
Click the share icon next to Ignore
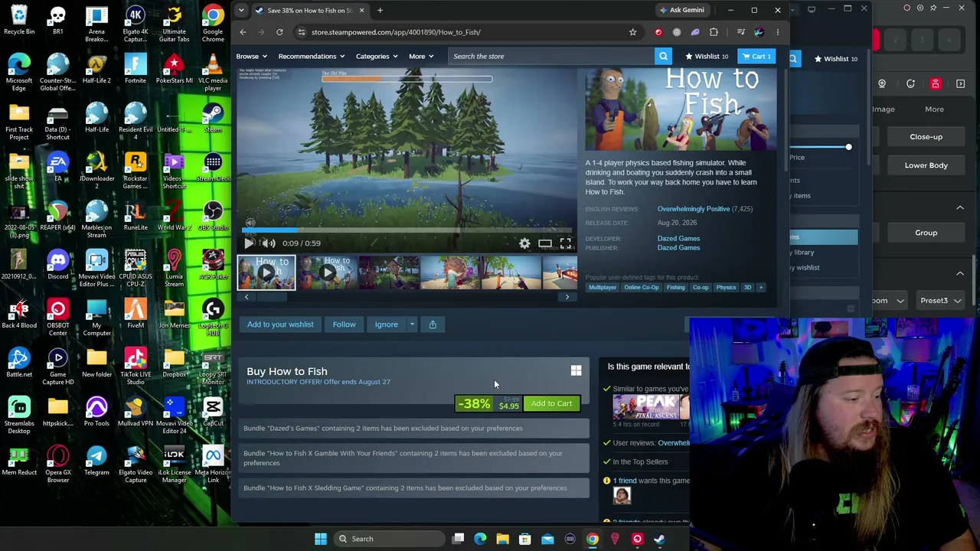pos(433,324)
